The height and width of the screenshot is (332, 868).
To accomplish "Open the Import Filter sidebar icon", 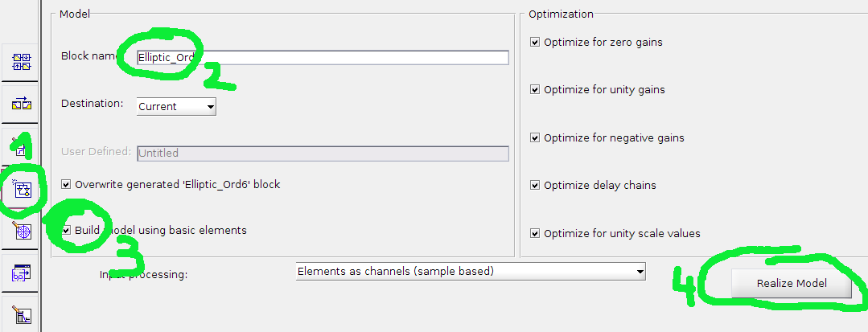I will 21,274.
